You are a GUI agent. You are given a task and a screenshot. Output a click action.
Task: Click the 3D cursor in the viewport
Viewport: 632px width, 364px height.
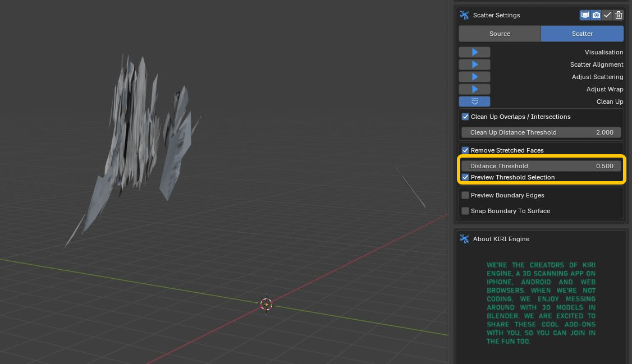(266, 304)
